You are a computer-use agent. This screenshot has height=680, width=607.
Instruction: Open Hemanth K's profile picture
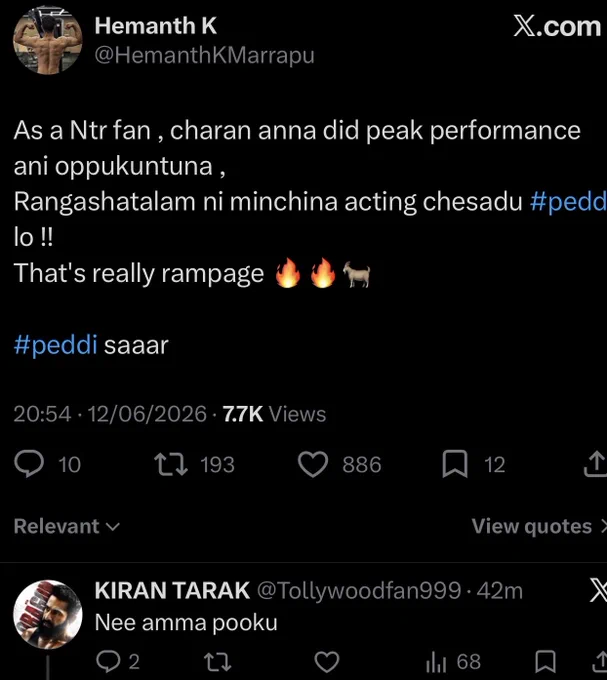tap(48, 40)
